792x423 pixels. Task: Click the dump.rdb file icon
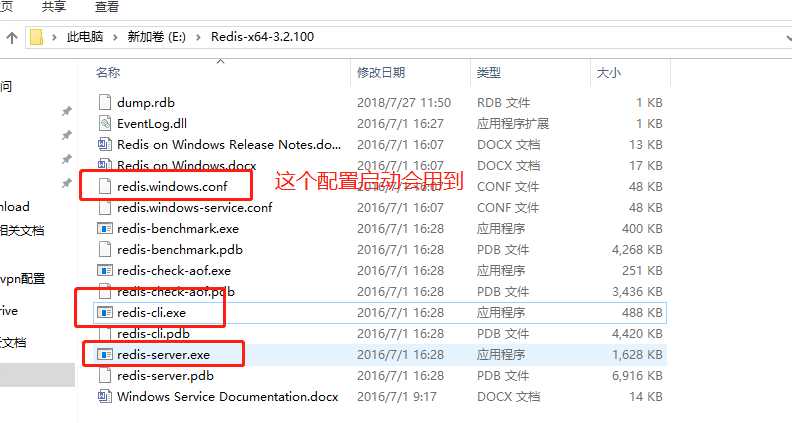click(x=105, y=103)
